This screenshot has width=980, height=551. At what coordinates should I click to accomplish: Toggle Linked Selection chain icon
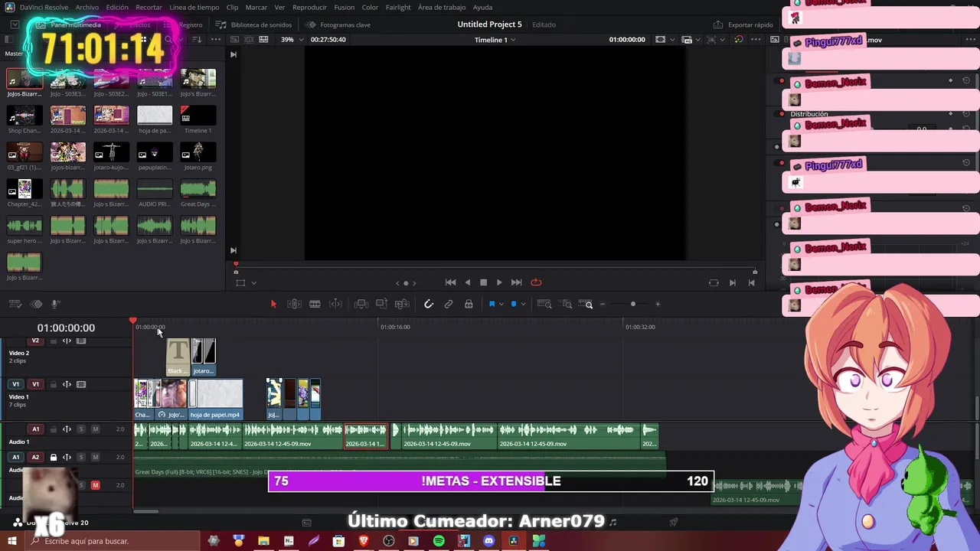449,304
